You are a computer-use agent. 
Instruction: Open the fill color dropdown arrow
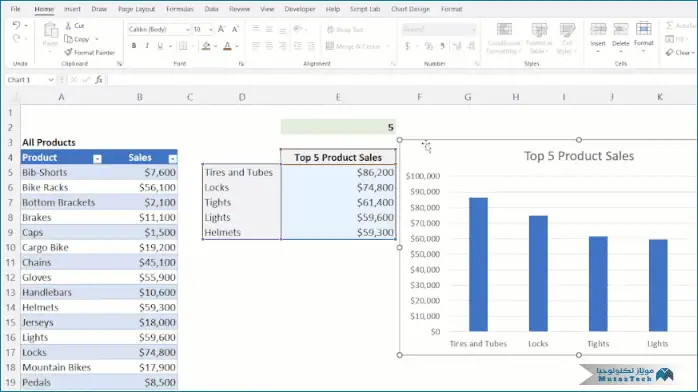tap(215, 46)
